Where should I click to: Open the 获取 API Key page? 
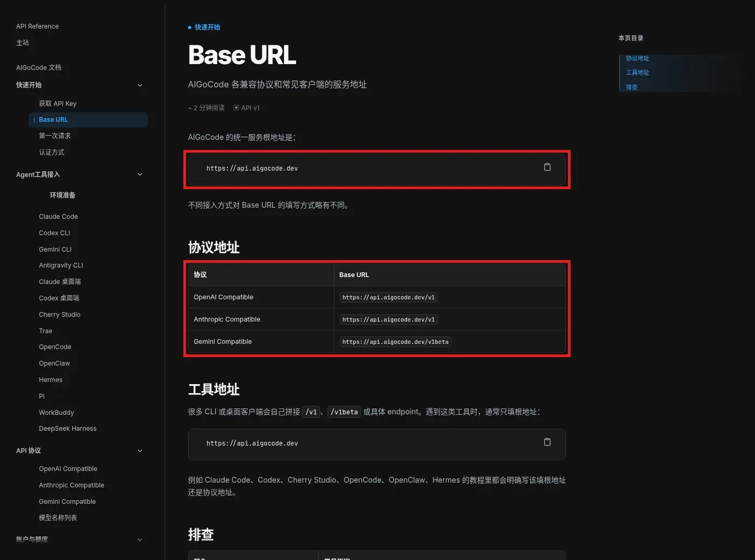click(58, 104)
